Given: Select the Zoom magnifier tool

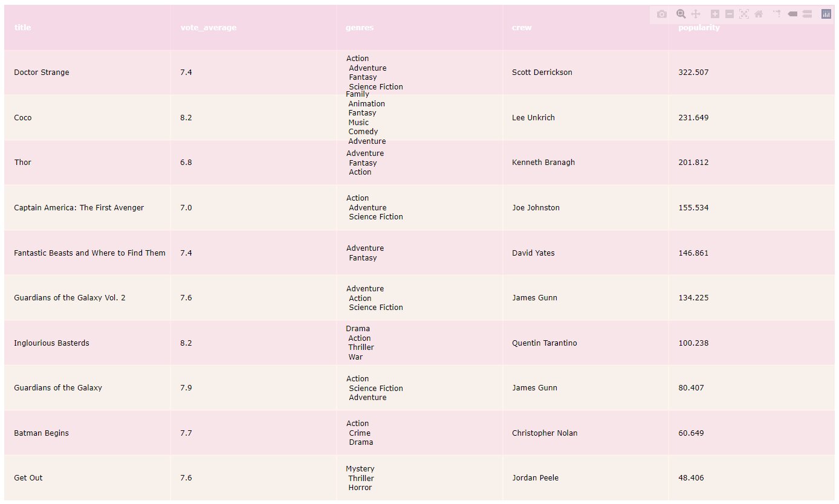Looking at the screenshot, I should (x=681, y=14).
